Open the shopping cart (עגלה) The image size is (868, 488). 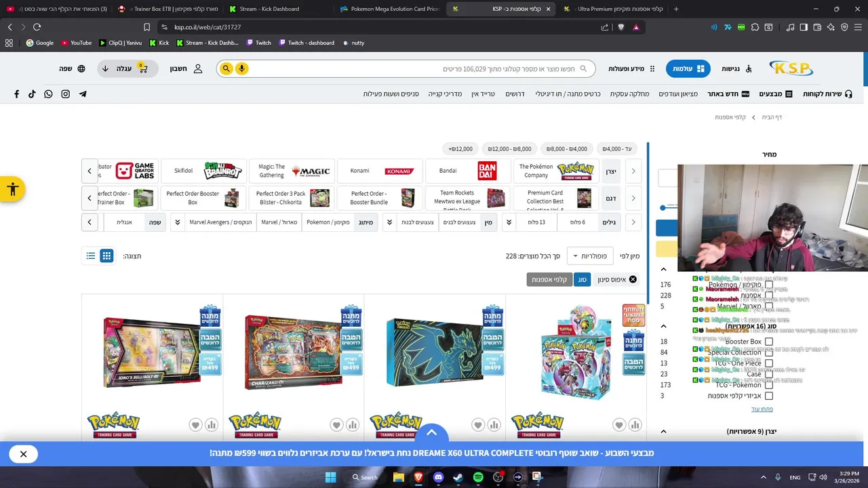point(142,68)
